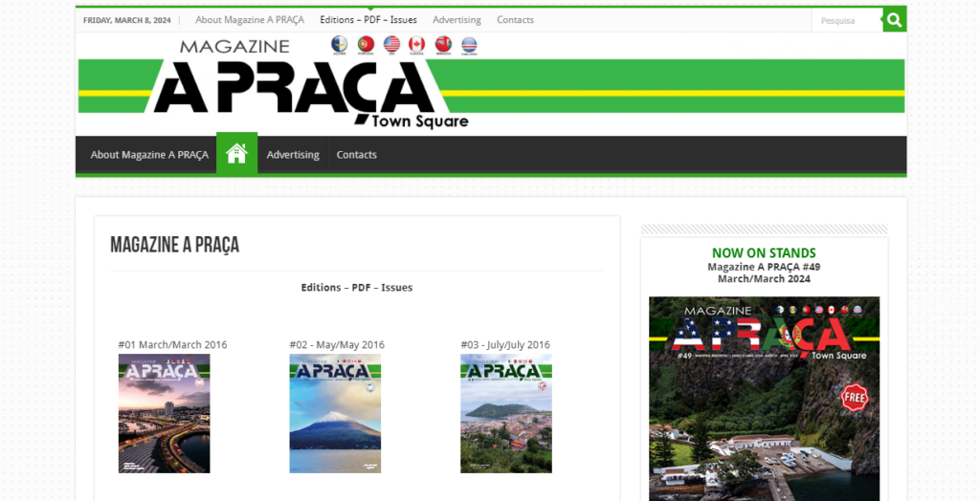Viewport: 980px width, 501px height.
Task: Click the Portugal flag icon in header
Action: pyautogui.click(x=366, y=44)
